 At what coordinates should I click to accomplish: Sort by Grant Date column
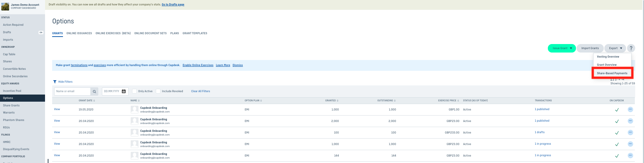click(x=87, y=101)
